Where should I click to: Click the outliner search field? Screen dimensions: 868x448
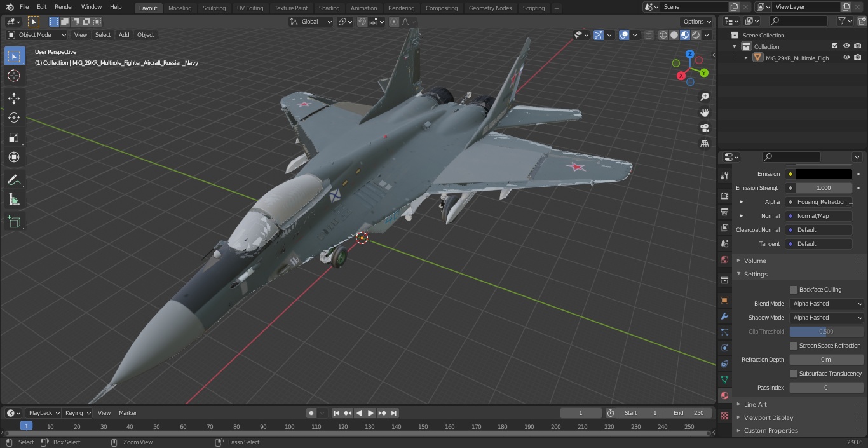pos(797,21)
